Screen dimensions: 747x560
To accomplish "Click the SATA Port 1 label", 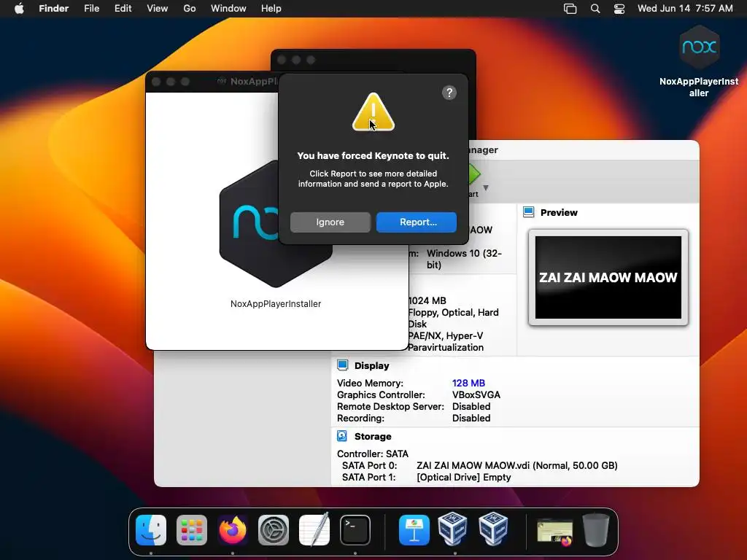I will coord(368,477).
